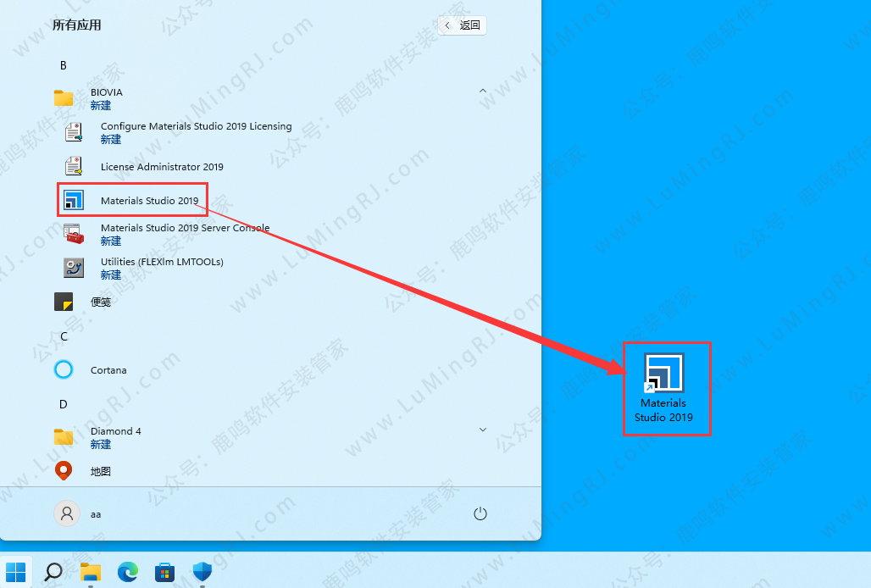
Task: Open the Maps (地图) app
Action: click(x=100, y=471)
